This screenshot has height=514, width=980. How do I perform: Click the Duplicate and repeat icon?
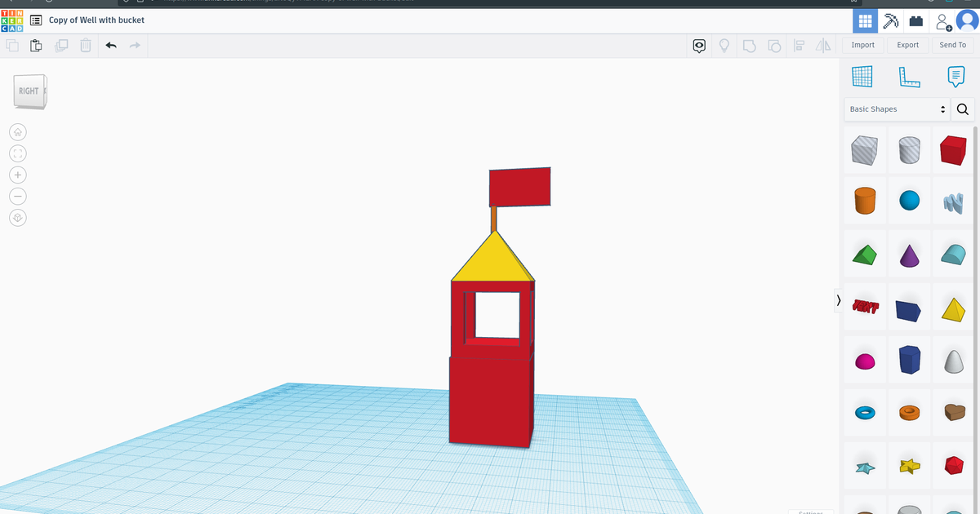pyautogui.click(x=61, y=46)
